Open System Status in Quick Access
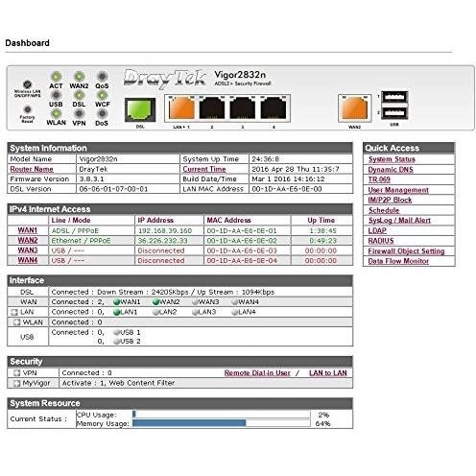Screen dimensions: 476x476 click(392, 159)
